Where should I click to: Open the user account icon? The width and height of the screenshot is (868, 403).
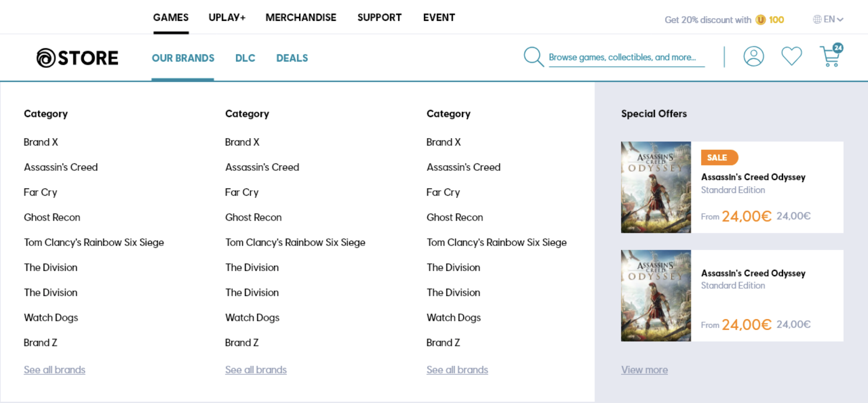coord(753,57)
